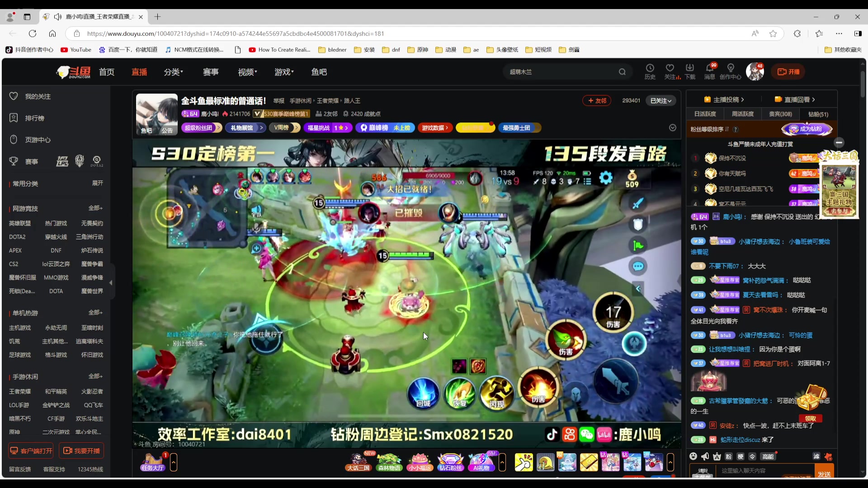Click the search magnifier icon

click(623, 72)
